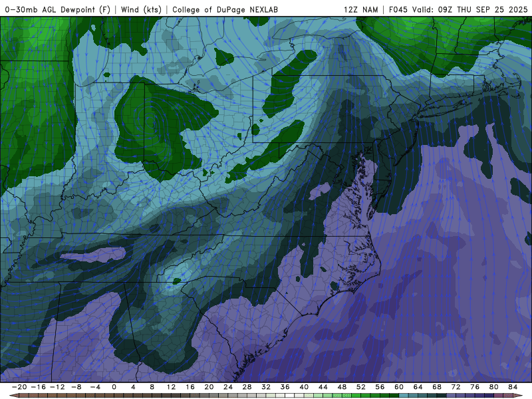Click the '0-30mb AGL Dewpoint (F)' title text
Screen dimensions: 532x399
point(57,9)
